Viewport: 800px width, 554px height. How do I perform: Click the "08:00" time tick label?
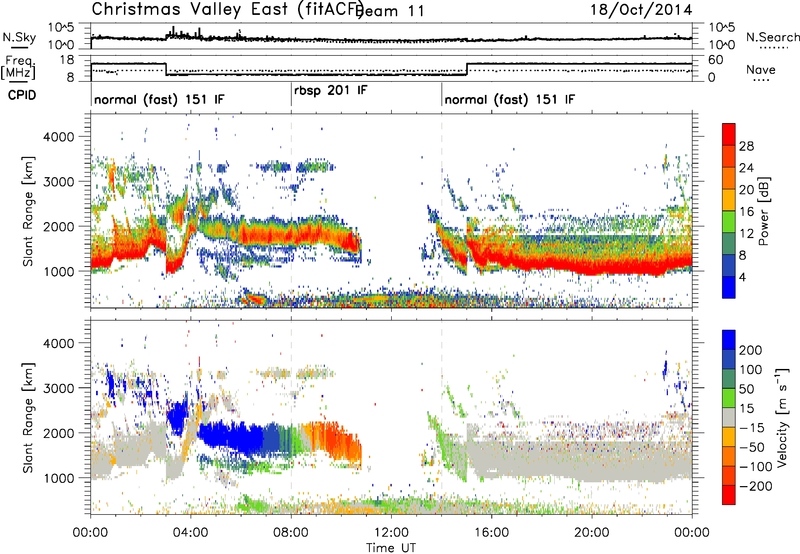(x=291, y=533)
